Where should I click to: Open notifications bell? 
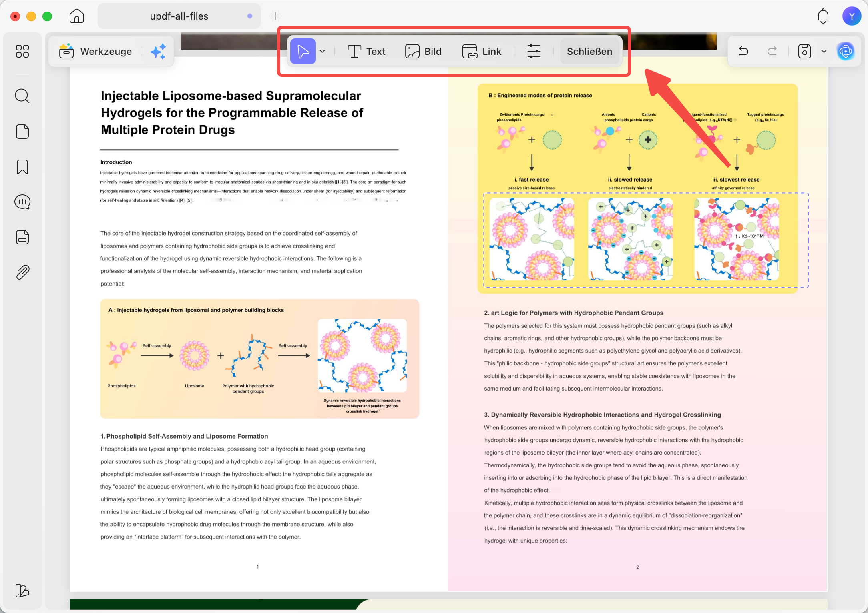point(823,16)
